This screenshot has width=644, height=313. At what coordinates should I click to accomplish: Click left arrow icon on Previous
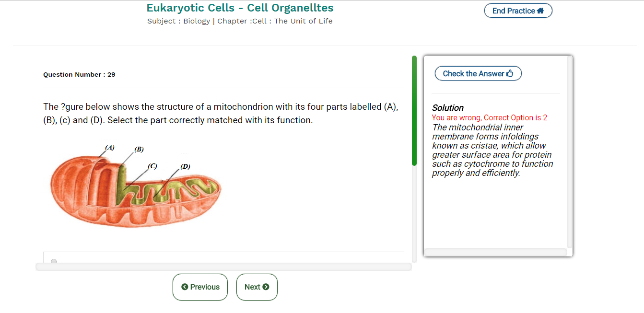[185, 287]
